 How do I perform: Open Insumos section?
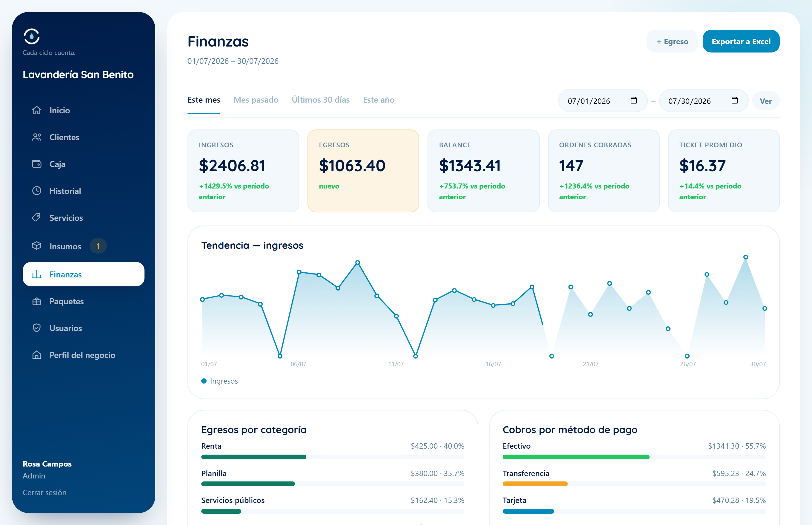click(84, 246)
